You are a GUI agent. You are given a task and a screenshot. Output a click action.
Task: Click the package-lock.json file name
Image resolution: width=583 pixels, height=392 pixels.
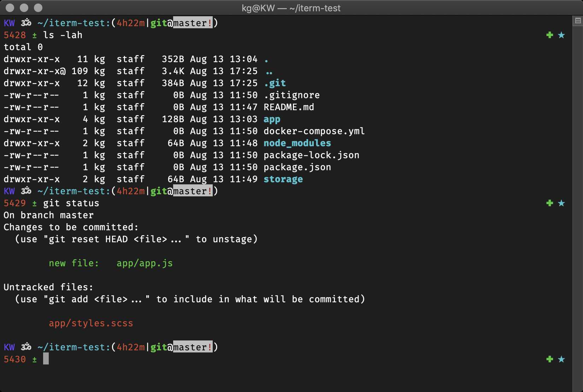click(x=312, y=155)
